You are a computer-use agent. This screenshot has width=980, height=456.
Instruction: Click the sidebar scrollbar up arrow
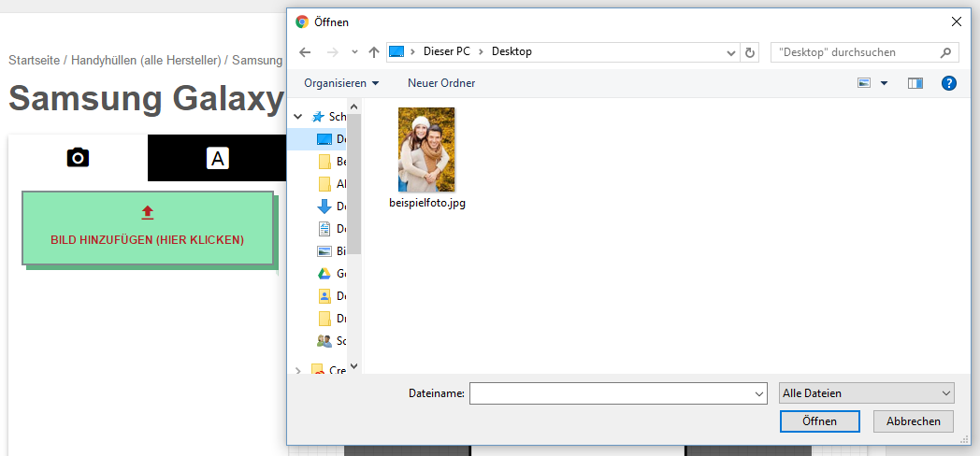coord(353,107)
